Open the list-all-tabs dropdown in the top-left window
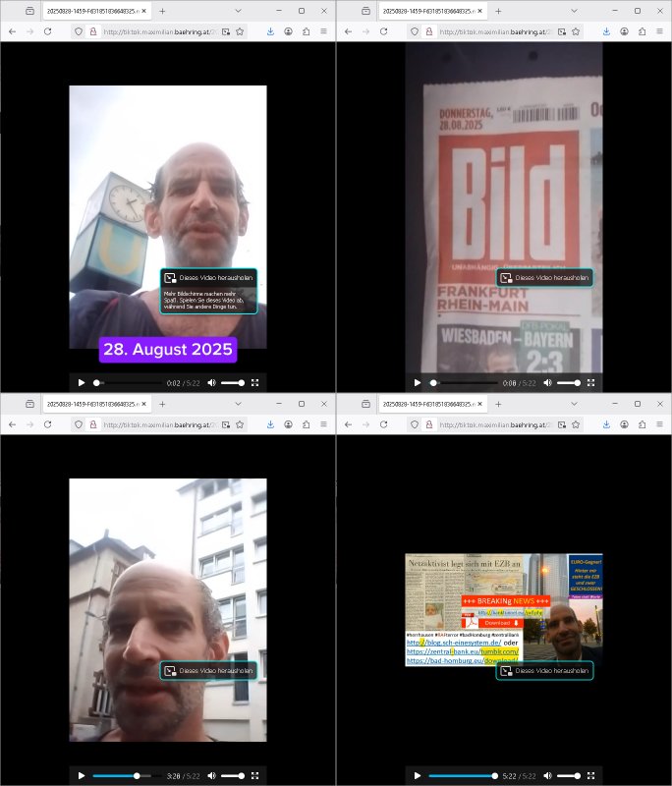Image resolution: width=672 pixels, height=786 pixels. (238, 11)
